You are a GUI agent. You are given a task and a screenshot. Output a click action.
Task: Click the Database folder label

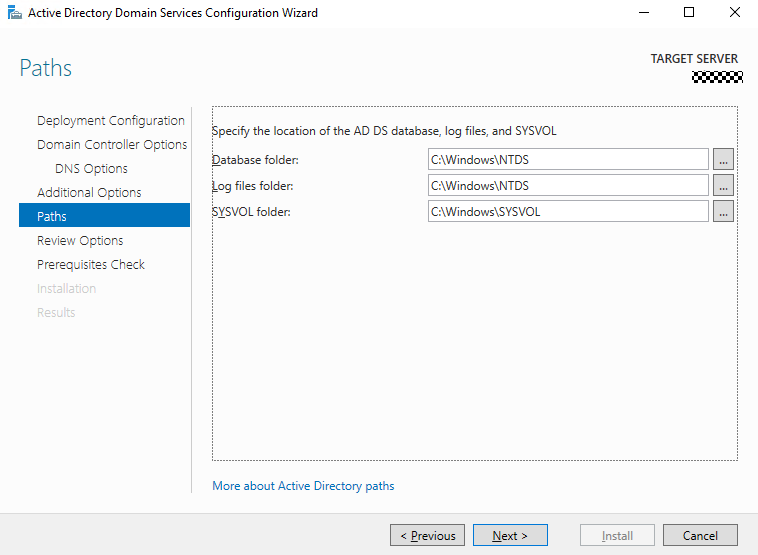pos(255,160)
